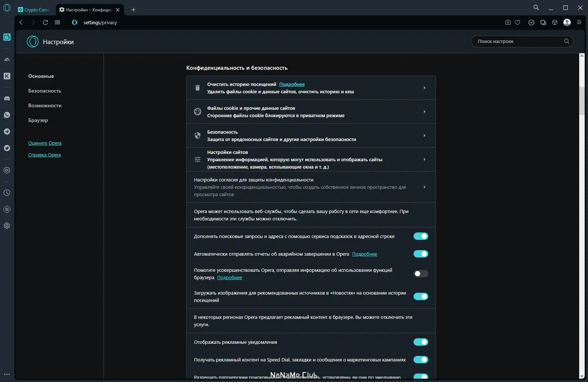This screenshot has height=382, width=588.
Task: Click the trash icon in clear history row
Action: 198,88
